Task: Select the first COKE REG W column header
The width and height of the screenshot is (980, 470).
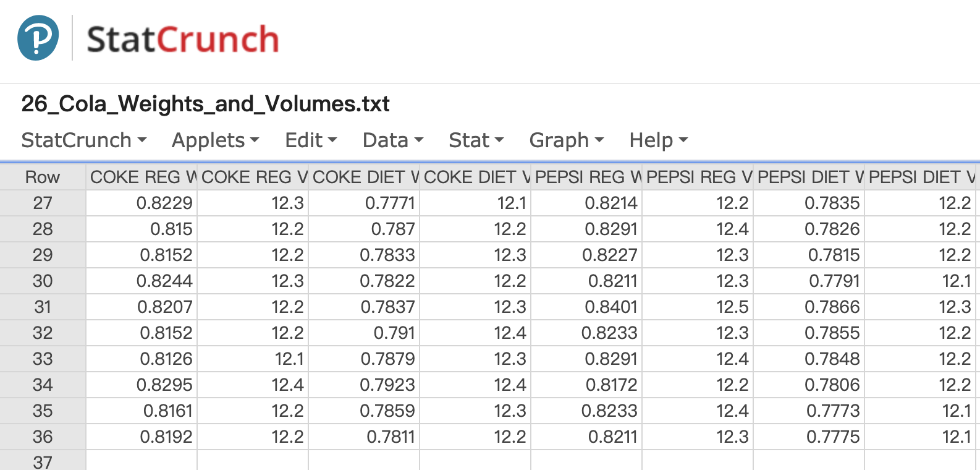Action: coord(142,177)
